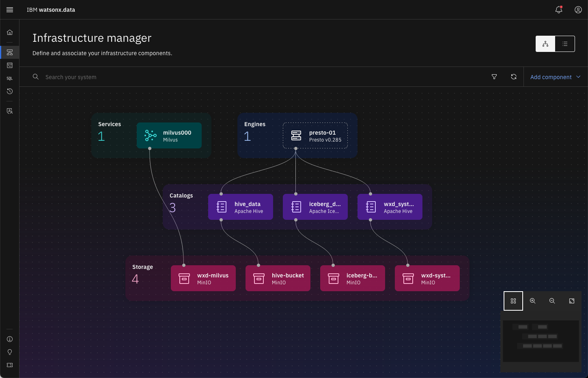Zoom out on the canvas
The width and height of the screenshot is (588, 378).
tap(552, 301)
